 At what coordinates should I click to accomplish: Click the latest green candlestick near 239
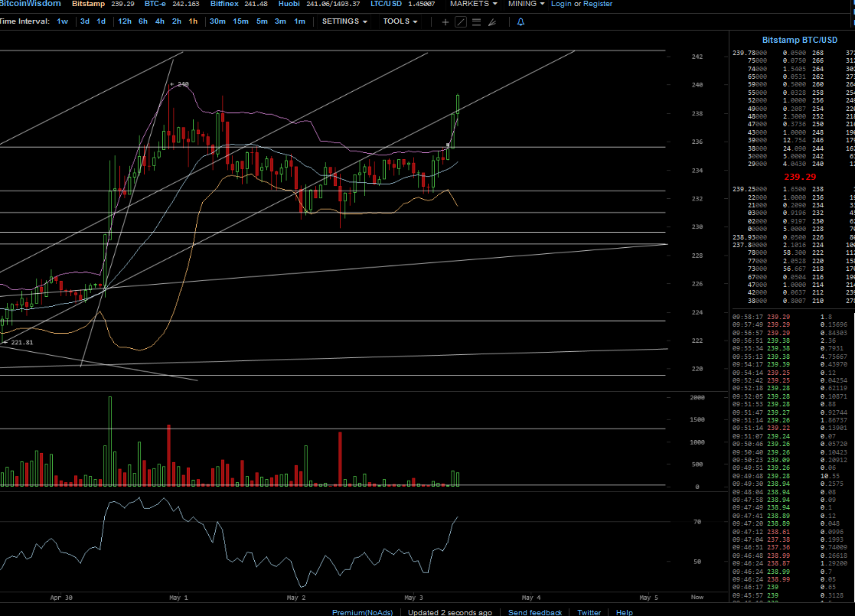[458, 105]
